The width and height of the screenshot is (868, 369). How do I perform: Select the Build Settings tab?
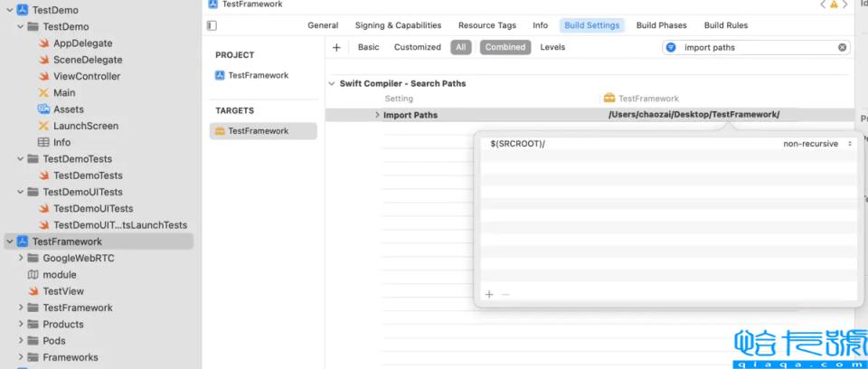591,25
